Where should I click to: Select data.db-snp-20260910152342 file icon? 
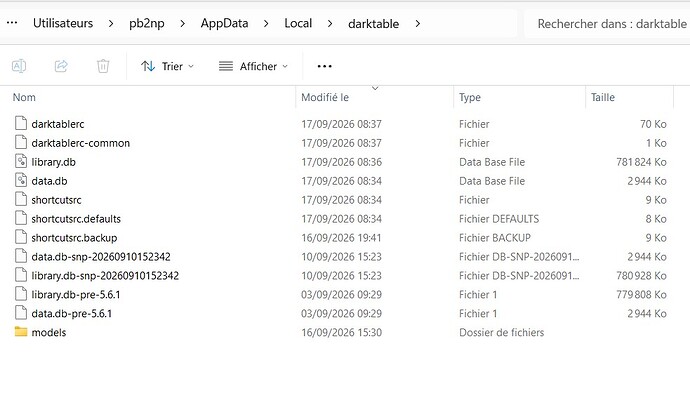(21, 256)
